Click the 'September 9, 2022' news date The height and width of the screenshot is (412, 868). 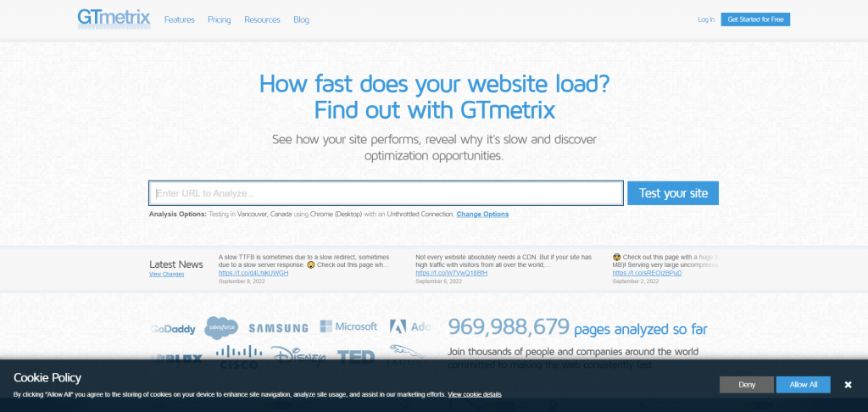point(242,281)
